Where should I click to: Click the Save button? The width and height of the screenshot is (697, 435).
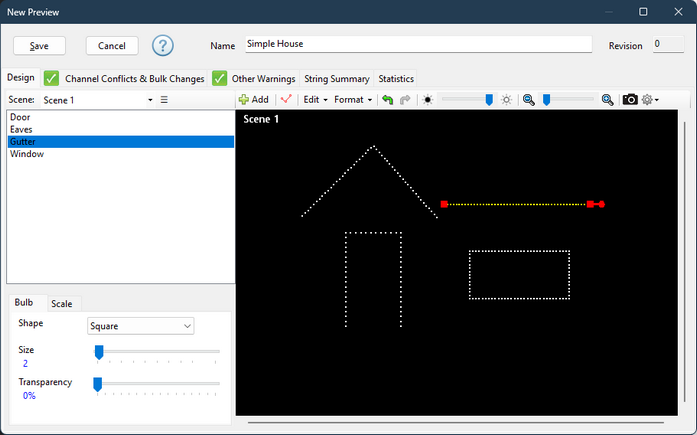pos(39,46)
